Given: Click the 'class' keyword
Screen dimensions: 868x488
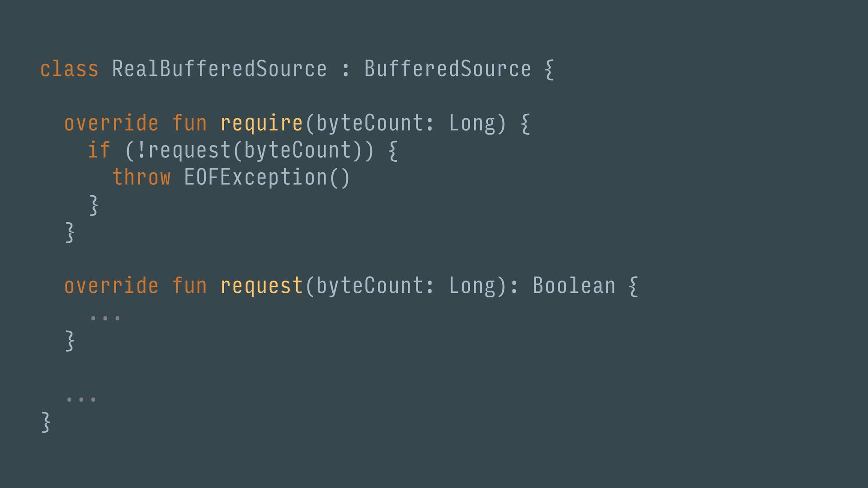Looking at the screenshot, I should [69, 69].
